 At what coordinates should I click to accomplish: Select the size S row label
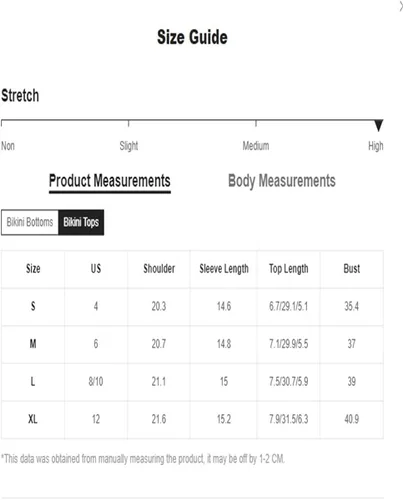point(33,306)
